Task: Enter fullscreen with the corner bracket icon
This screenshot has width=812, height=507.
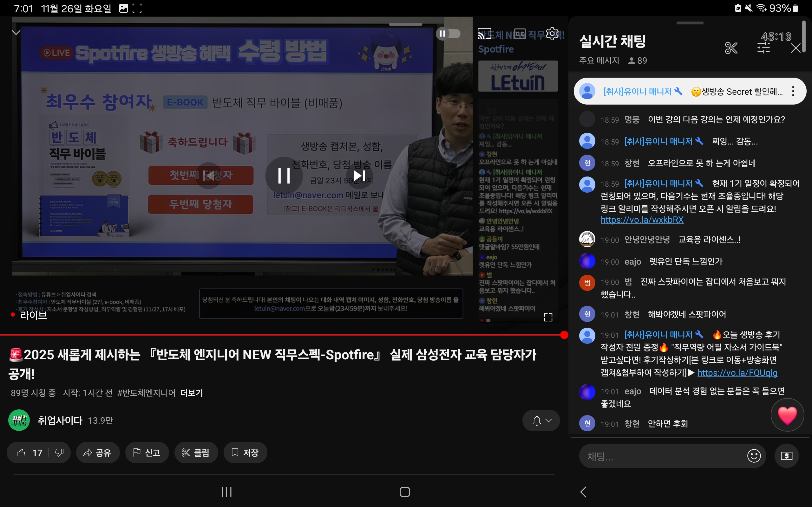Action: [x=548, y=317]
